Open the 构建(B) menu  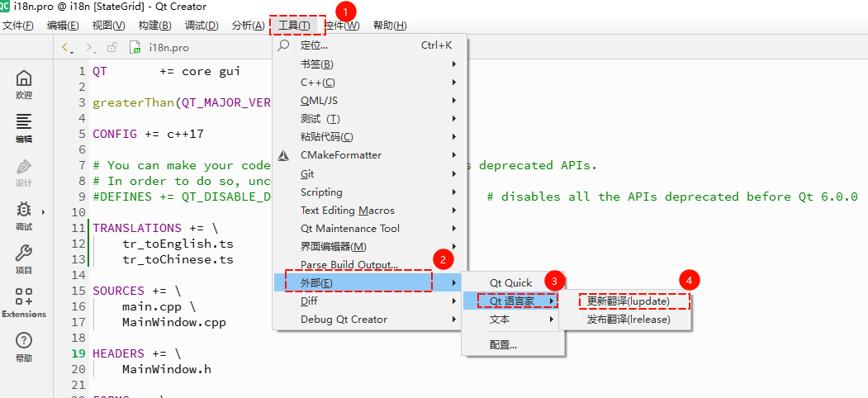[155, 26]
